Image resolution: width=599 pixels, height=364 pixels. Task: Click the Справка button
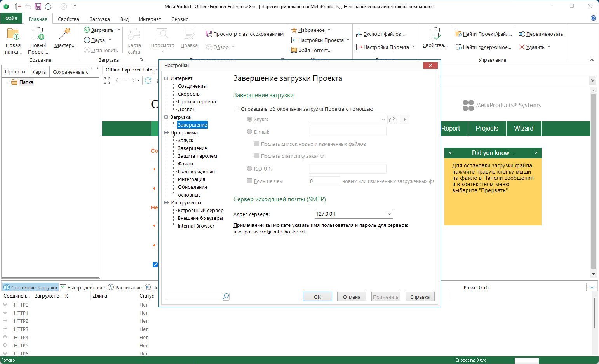click(420, 297)
